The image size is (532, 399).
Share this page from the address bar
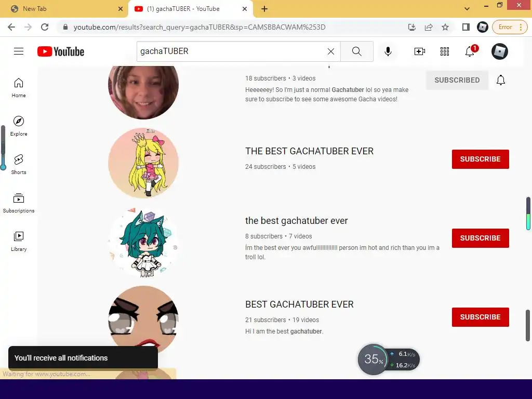pos(429,27)
